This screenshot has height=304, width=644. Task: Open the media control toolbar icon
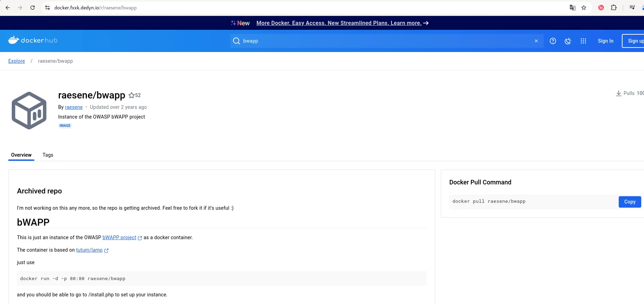632,8
